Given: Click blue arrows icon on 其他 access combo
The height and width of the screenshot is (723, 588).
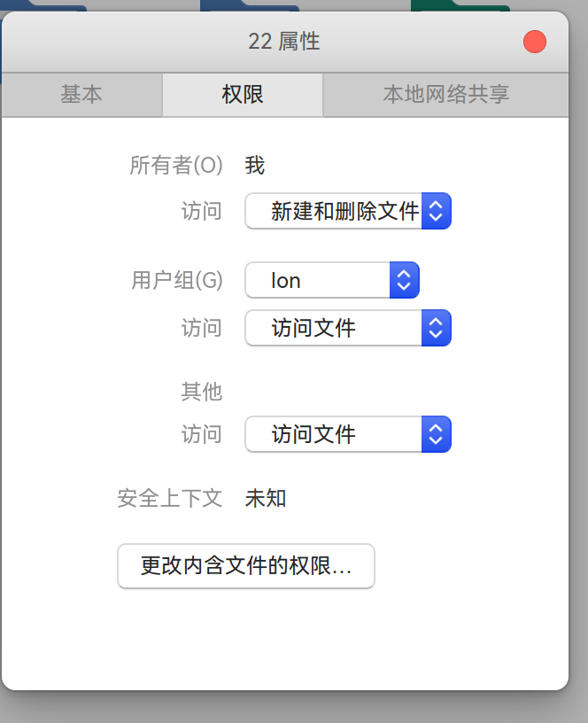Looking at the screenshot, I should (x=436, y=434).
